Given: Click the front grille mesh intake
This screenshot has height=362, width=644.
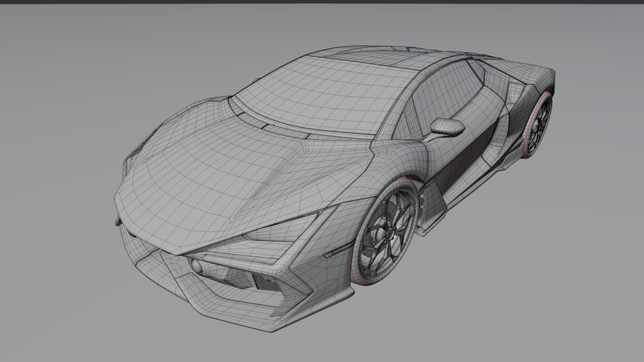Looking at the screenshot, I should click(x=266, y=282).
